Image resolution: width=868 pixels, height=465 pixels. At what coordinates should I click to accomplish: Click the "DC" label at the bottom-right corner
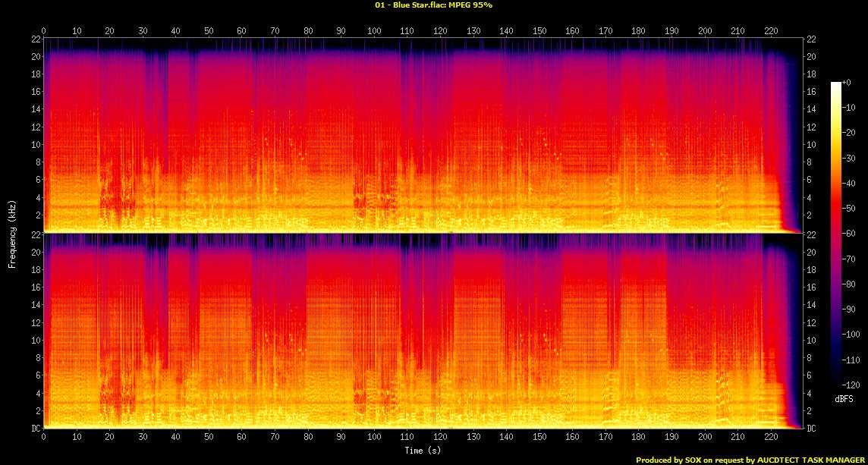(811, 429)
